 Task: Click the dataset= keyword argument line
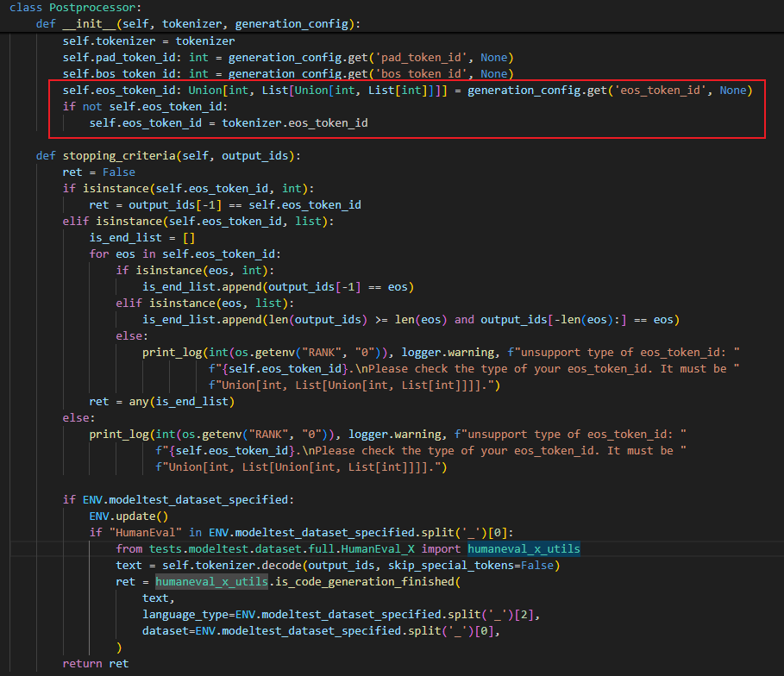pyautogui.click(x=321, y=631)
